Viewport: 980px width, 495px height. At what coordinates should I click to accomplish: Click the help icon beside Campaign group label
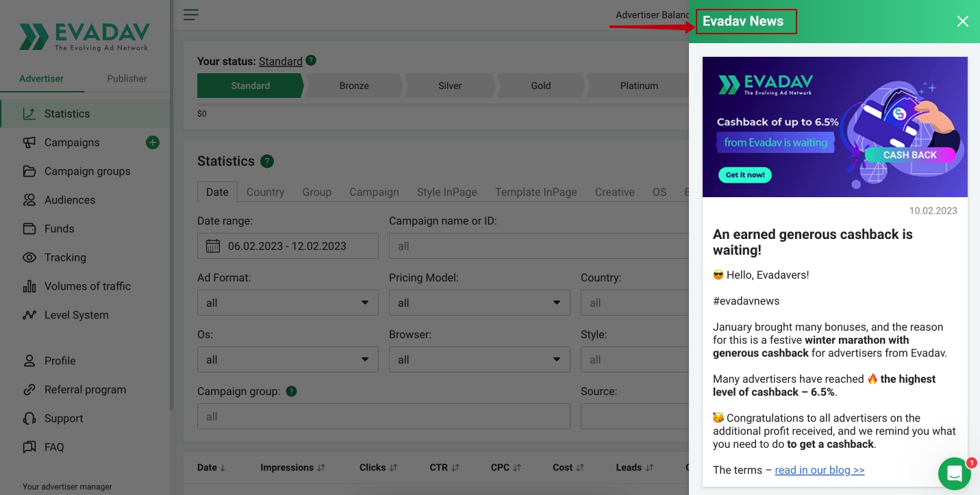pyautogui.click(x=291, y=392)
